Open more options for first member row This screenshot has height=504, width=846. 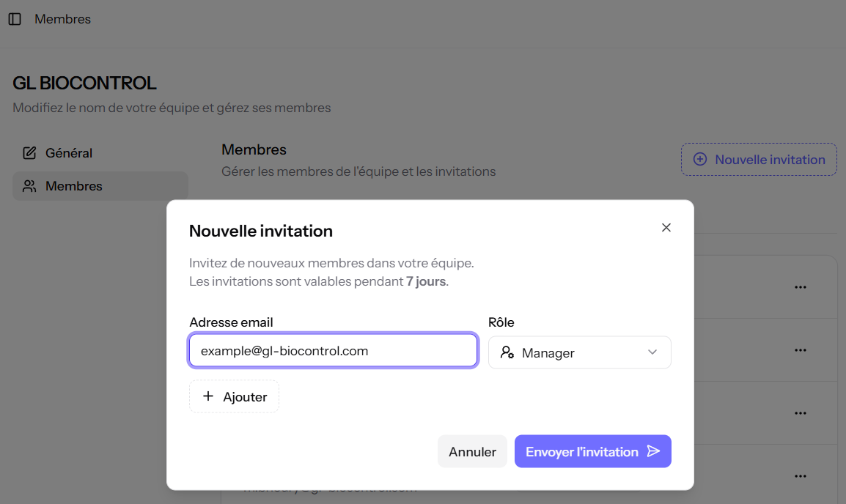(801, 287)
